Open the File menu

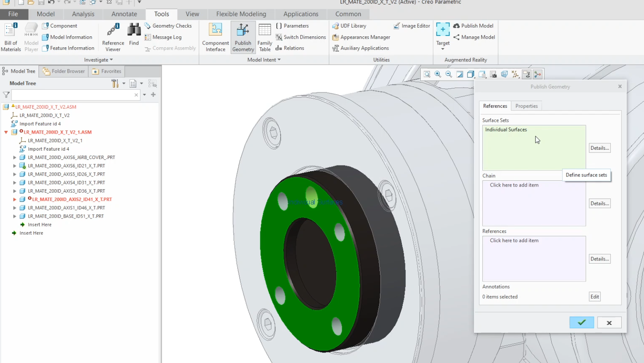click(13, 14)
